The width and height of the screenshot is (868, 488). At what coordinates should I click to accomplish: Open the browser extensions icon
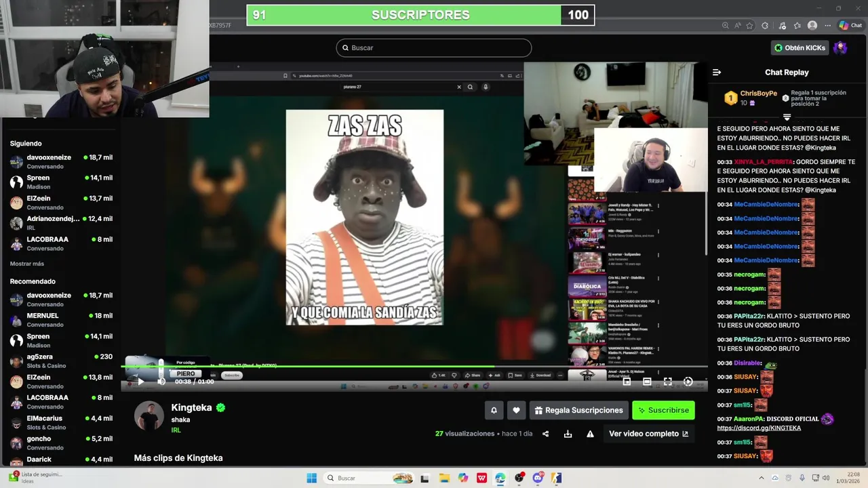pyautogui.click(x=766, y=26)
